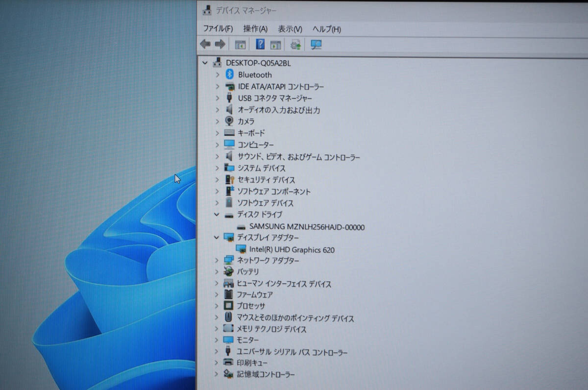588x390 pixels.
Task: Select the ファームウェア row label
Action: [255, 294]
